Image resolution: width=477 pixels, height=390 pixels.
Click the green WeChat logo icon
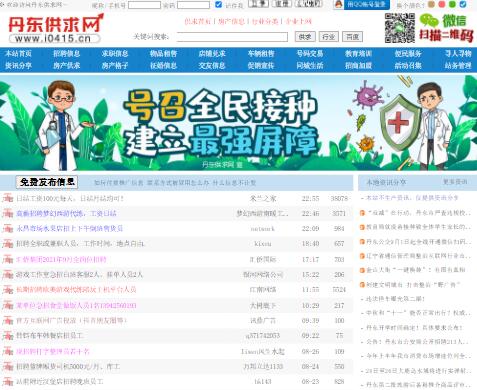click(x=429, y=21)
